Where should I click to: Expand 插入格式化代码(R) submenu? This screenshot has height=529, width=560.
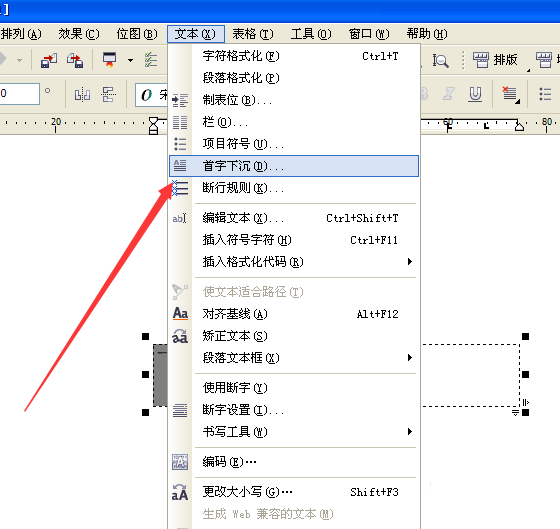pos(294,262)
